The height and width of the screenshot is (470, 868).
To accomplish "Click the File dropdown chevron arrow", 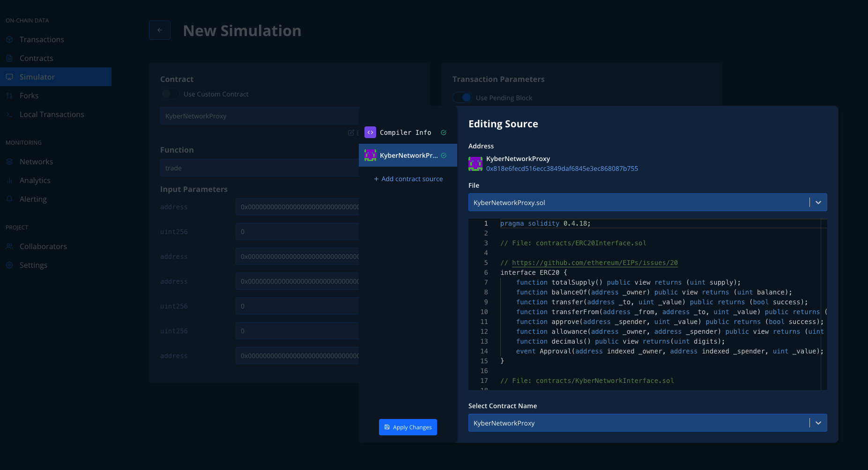I will (x=818, y=202).
